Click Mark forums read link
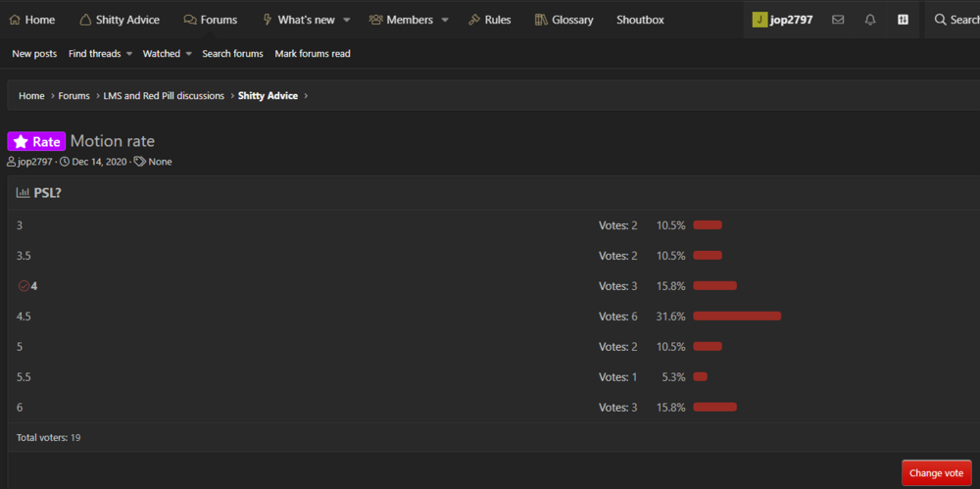 [x=313, y=54]
